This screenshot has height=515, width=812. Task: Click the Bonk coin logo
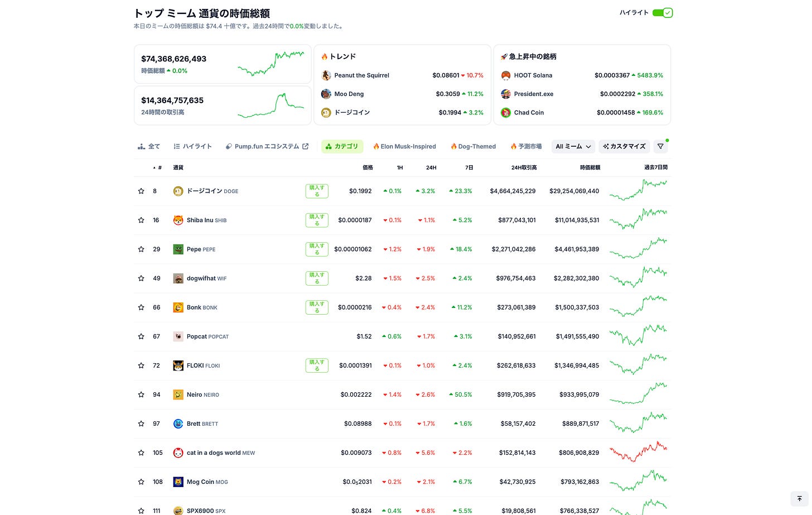point(178,307)
